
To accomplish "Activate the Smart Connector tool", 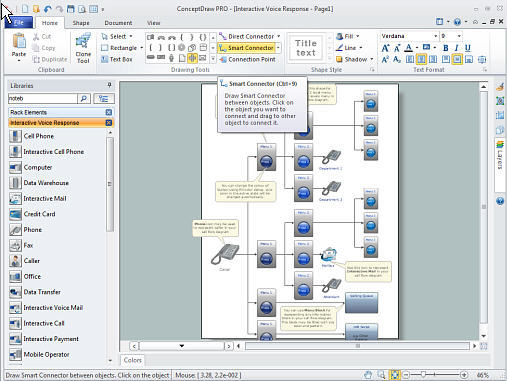I will (x=246, y=48).
